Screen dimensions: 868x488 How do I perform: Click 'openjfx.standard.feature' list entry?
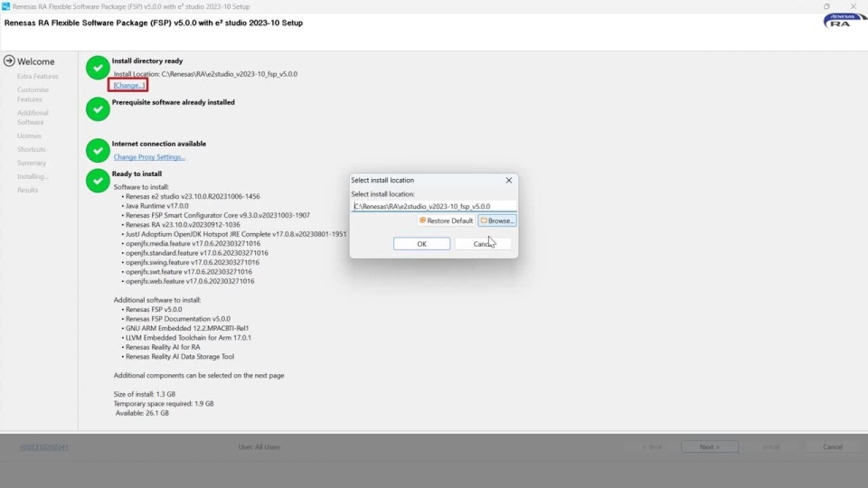196,253
